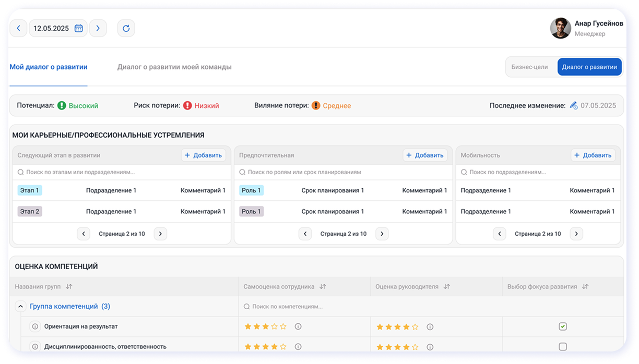
Task: Collapse the Группа компетенций group
Action: point(20,307)
